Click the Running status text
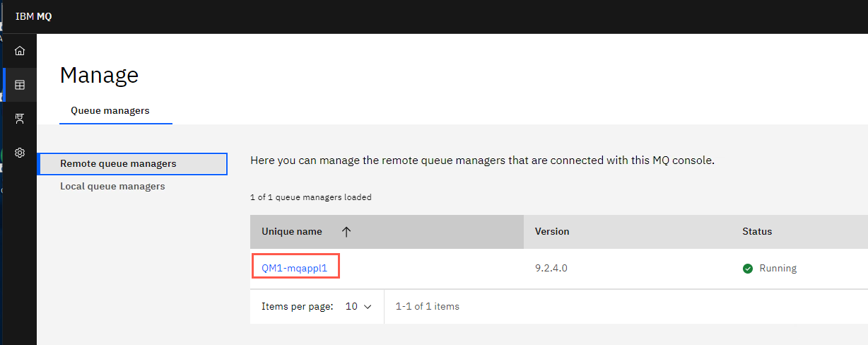The width and height of the screenshot is (868, 345). tap(778, 269)
